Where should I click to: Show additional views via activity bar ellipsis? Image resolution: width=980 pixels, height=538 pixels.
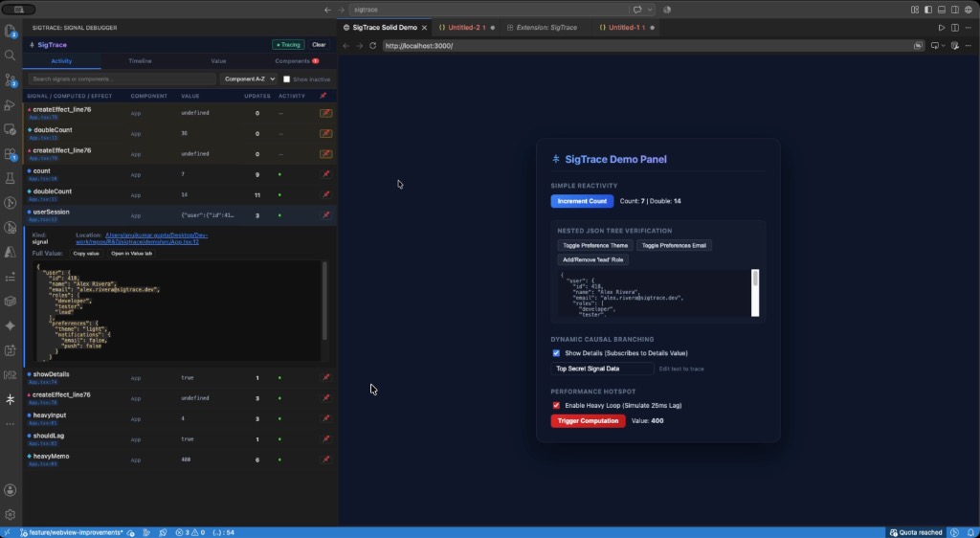point(10,424)
